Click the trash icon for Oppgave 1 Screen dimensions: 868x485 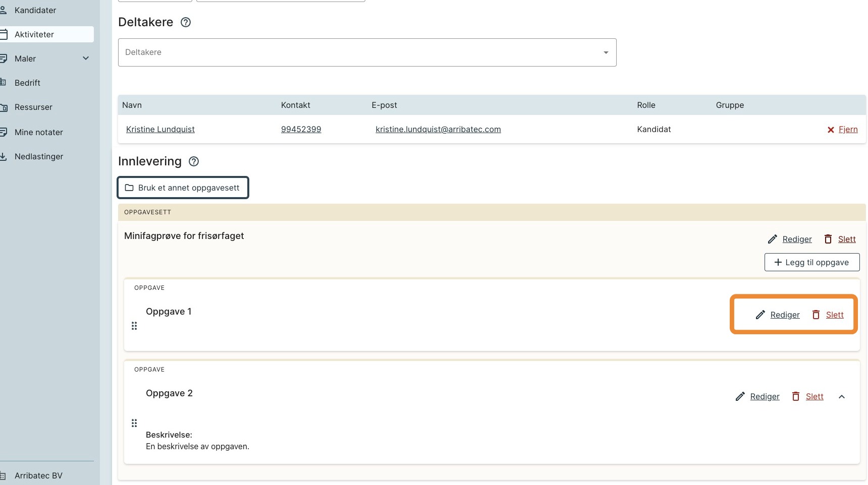point(816,315)
